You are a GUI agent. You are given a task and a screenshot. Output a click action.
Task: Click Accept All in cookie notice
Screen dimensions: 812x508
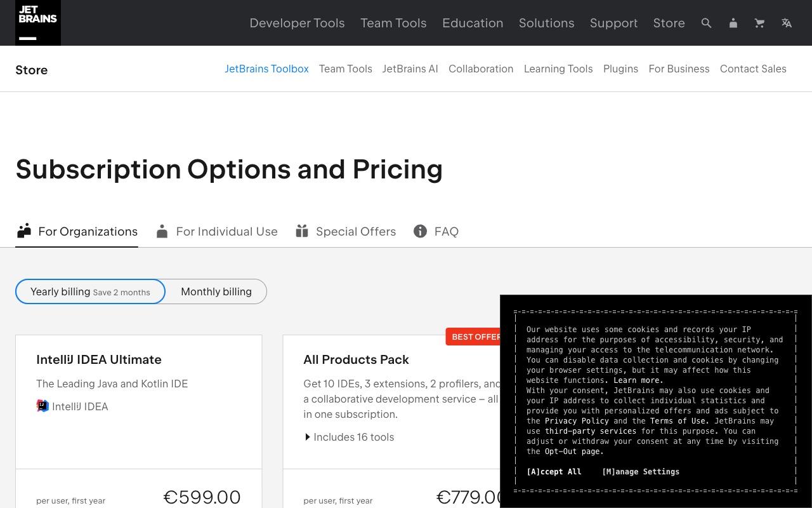pos(554,472)
